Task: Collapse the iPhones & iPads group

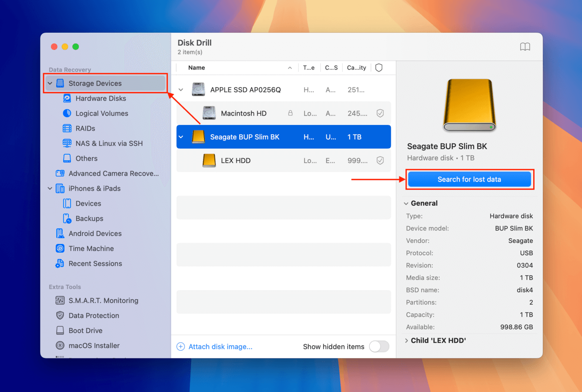Action: [x=50, y=189]
